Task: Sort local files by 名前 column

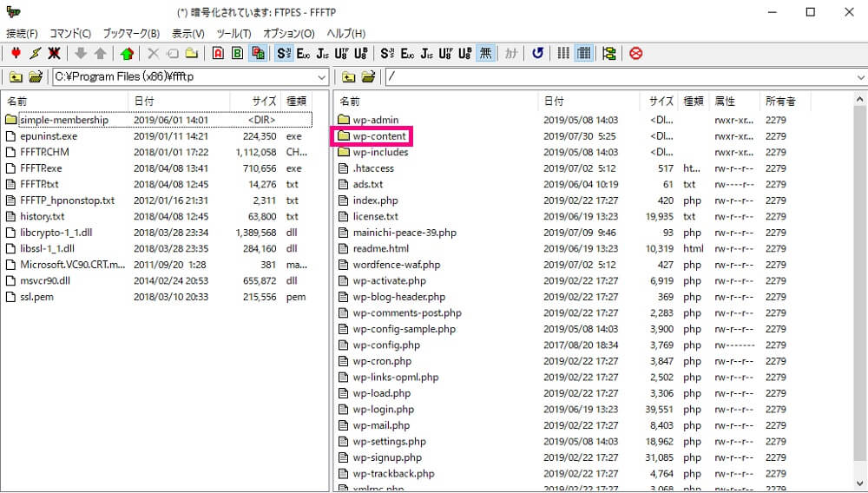Action: click(65, 102)
